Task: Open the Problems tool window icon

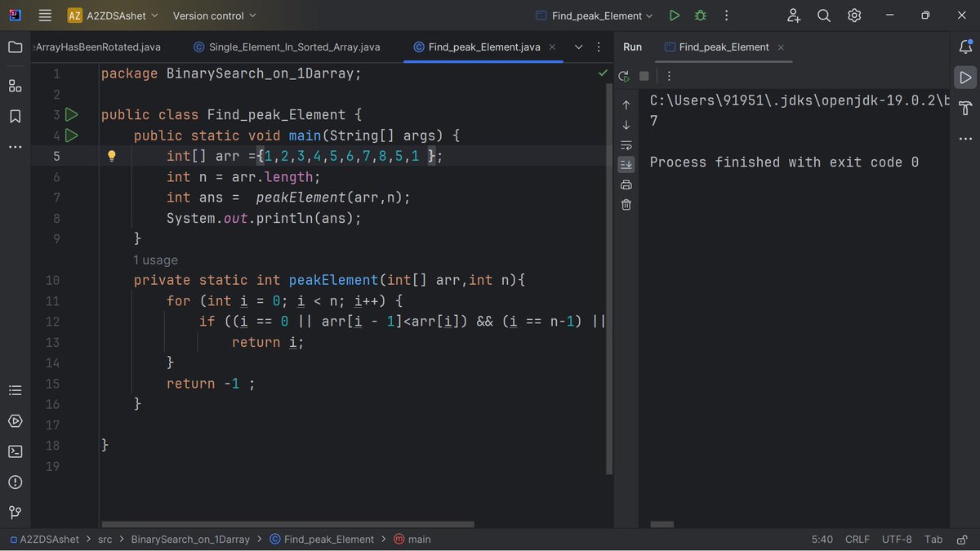Action: 15,482
